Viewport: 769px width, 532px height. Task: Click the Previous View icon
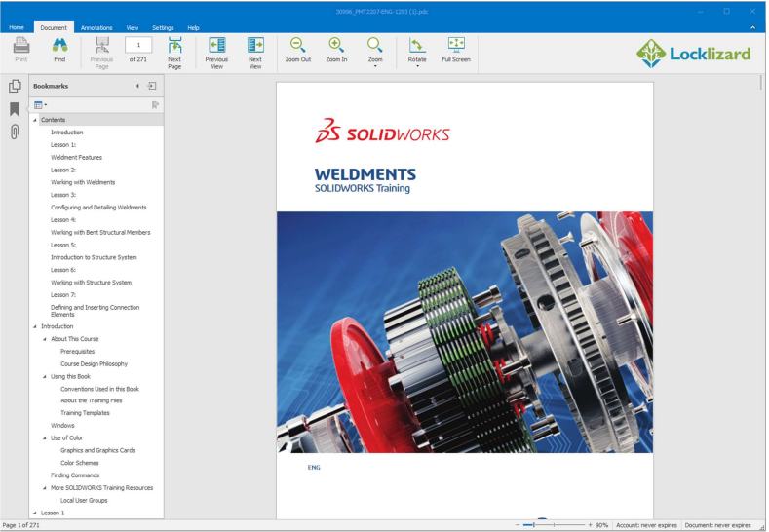[216, 45]
